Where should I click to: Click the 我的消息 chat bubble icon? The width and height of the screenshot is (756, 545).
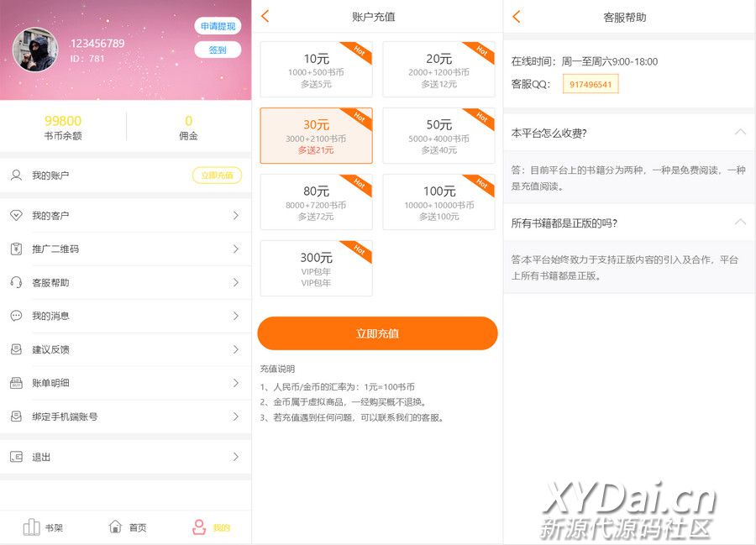click(x=17, y=316)
